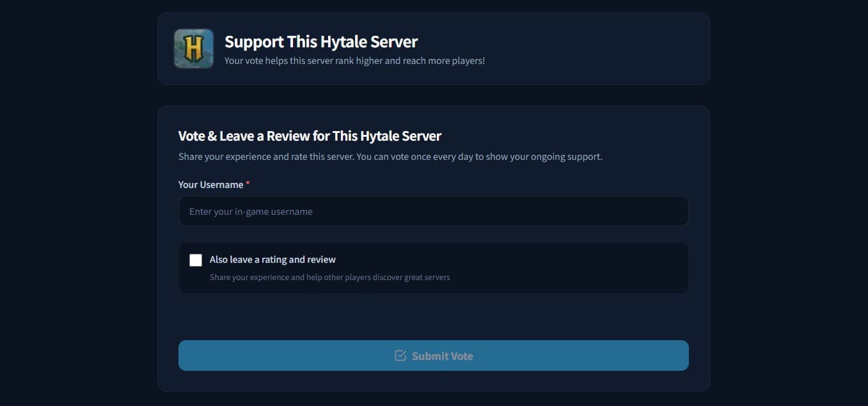
Task: Select the 'Vote & Leave a Review' title
Action: (310, 135)
